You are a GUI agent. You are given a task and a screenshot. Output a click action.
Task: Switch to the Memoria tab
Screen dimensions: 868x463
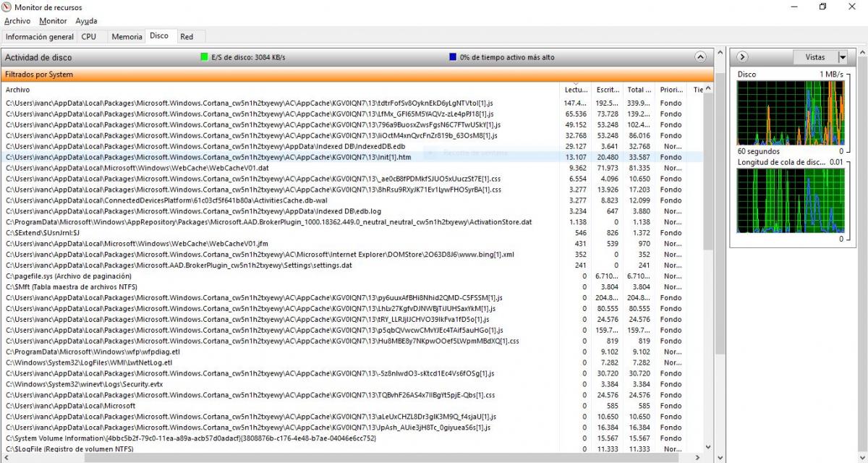[x=127, y=36]
